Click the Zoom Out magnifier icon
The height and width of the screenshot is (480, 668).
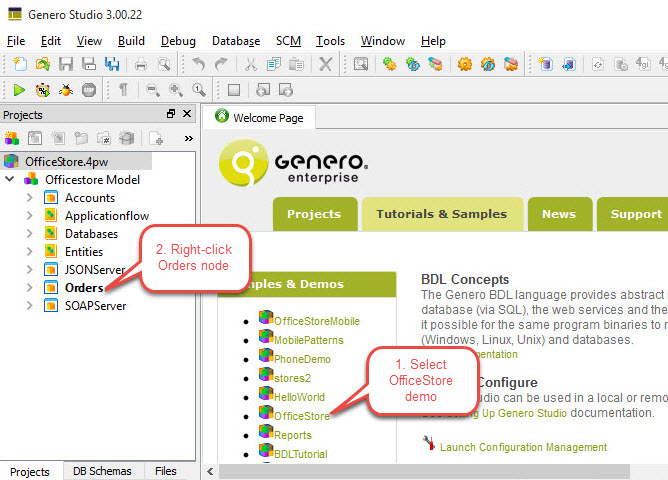coord(153,90)
